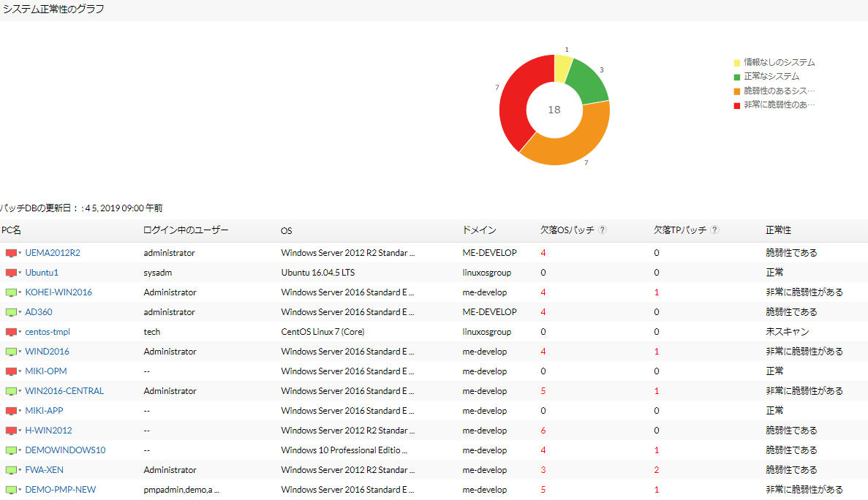Click help icon next to 欠落TPパッチ header
The image size is (868, 500).
click(x=714, y=230)
